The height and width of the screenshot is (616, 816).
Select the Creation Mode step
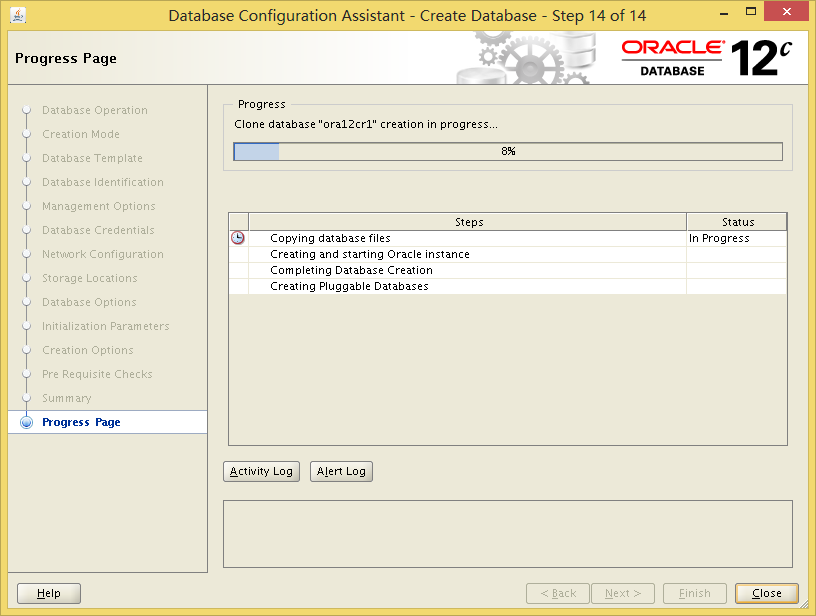80,134
